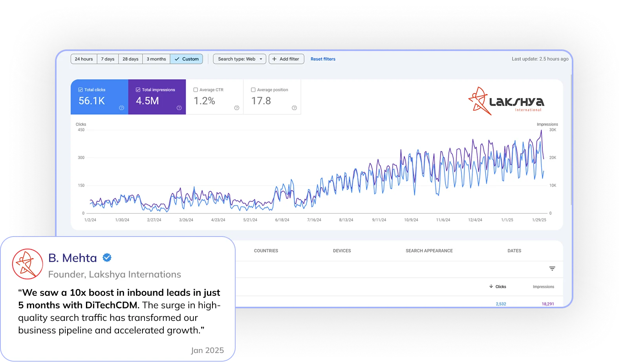Click the 17.8 average position value
The width and height of the screenshot is (626, 364).
(261, 101)
